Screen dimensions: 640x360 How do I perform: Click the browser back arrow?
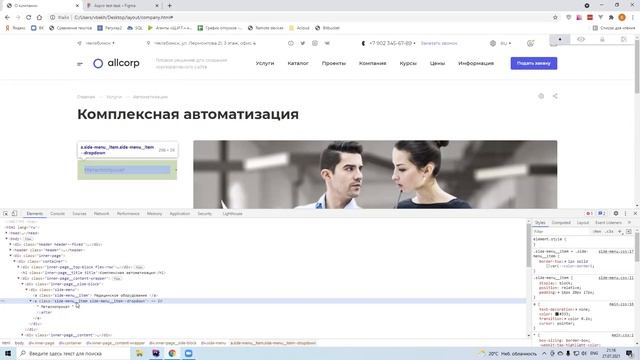coord(7,18)
